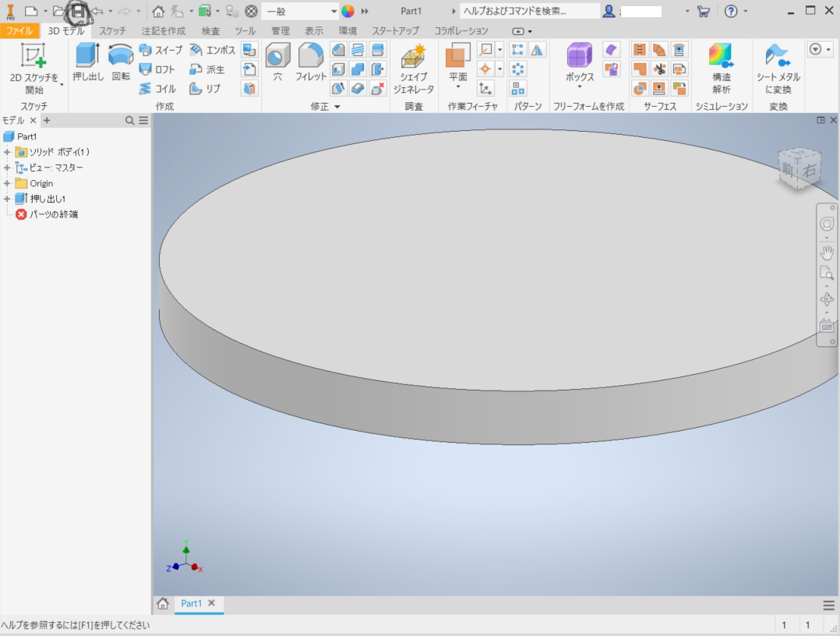
Task: Open the undo history dropdown arrow
Action: pyautogui.click(x=111, y=11)
